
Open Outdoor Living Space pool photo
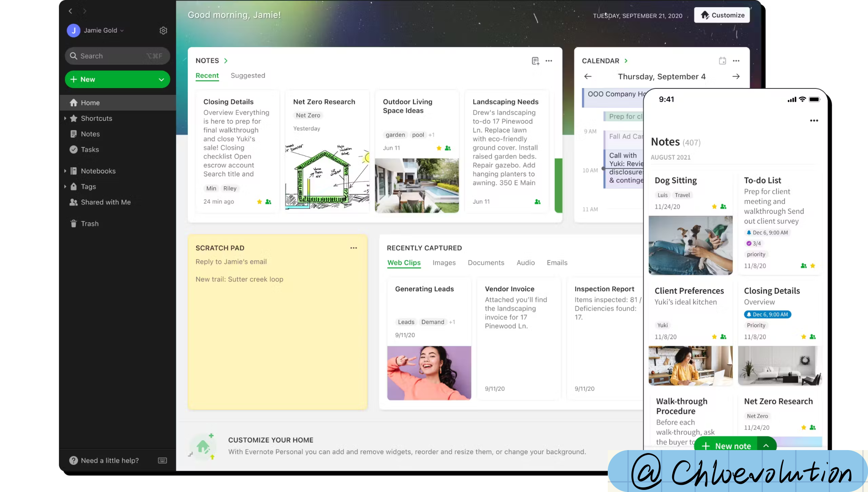click(417, 185)
